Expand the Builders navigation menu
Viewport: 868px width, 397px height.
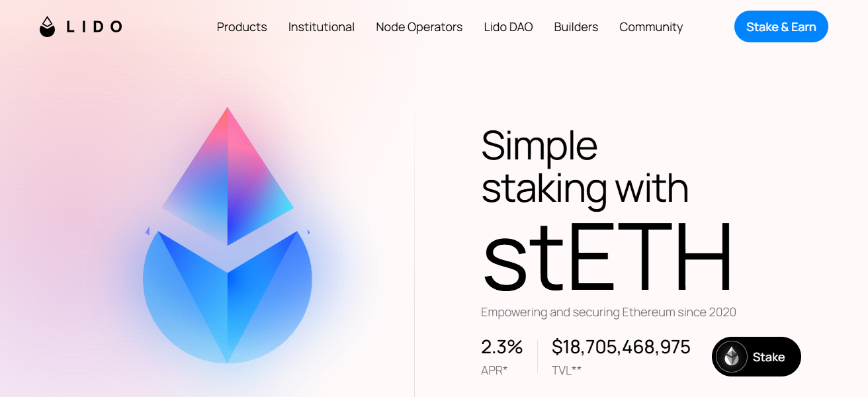[x=576, y=27]
